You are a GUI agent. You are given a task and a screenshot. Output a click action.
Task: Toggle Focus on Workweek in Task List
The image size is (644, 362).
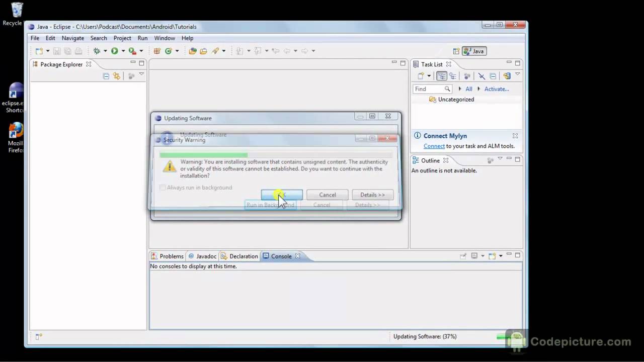467,76
